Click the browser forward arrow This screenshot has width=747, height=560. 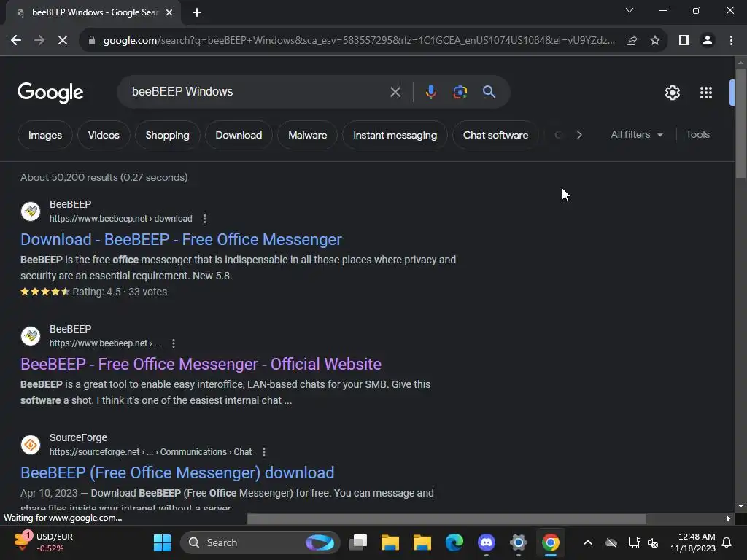pos(39,41)
